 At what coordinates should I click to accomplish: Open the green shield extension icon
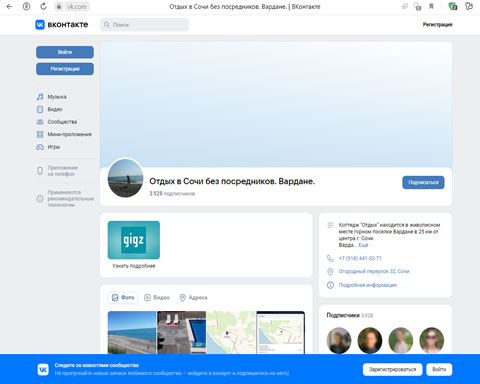click(452, 6)
